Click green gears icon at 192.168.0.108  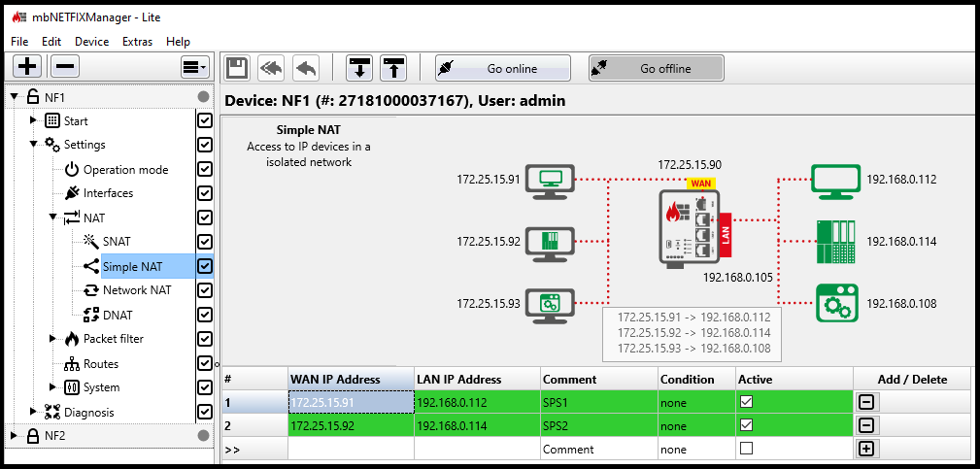pyautogui.click(x=837, y=303)
